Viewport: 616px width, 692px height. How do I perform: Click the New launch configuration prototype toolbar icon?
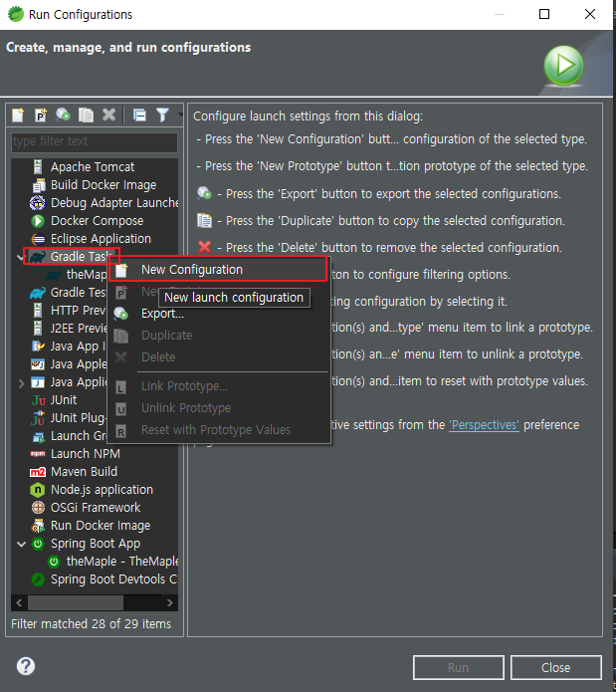(x=41, y=115)
